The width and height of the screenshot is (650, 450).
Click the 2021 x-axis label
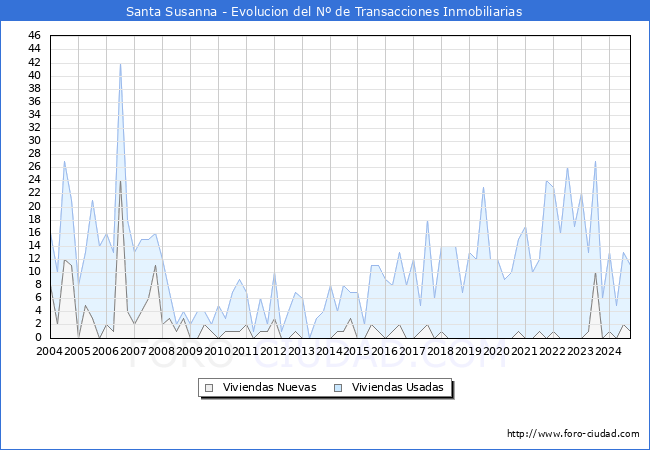(x=524, y=351)
